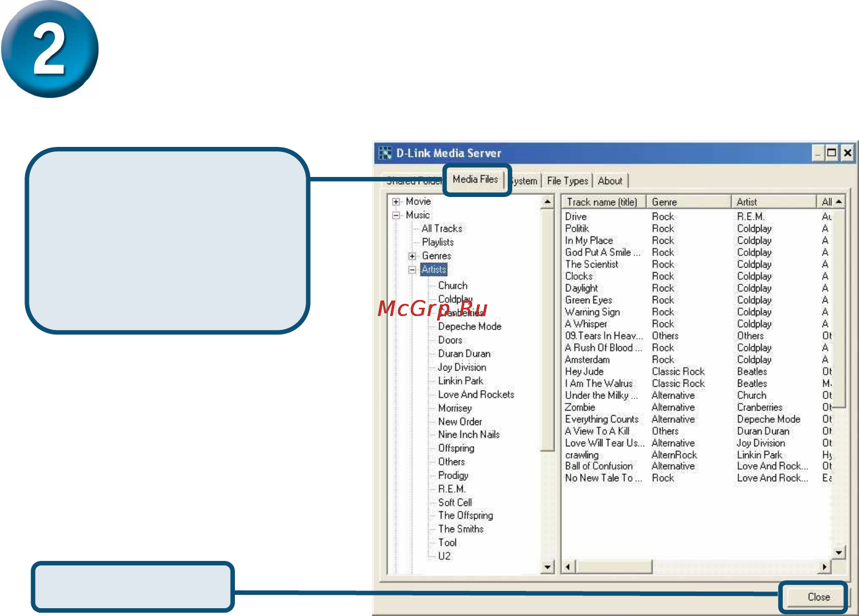
Task: Select Love And Rockets in tree
Action: 476,395
